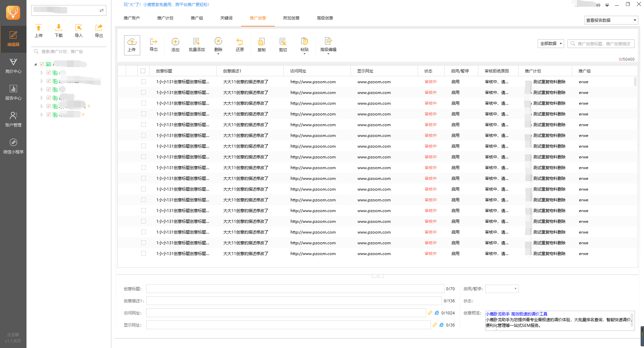
Task: Sort by the 创意标题 column header
Action: [x=183, y=71]
